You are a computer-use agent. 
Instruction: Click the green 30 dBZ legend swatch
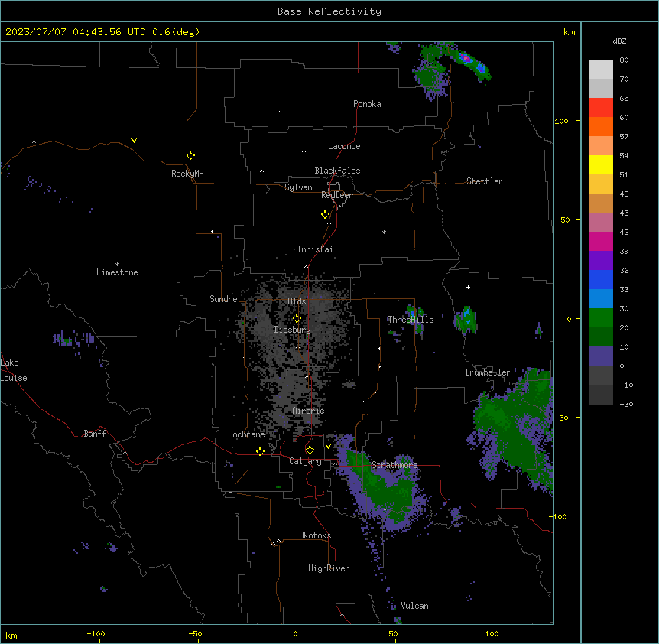pyautogui.click(x=601, y=318)
